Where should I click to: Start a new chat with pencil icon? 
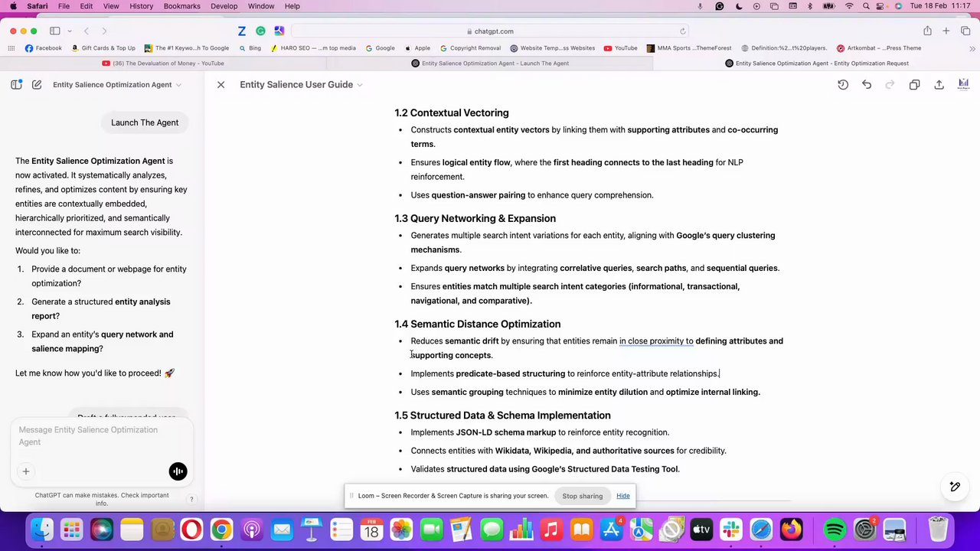tap(37, 84)
